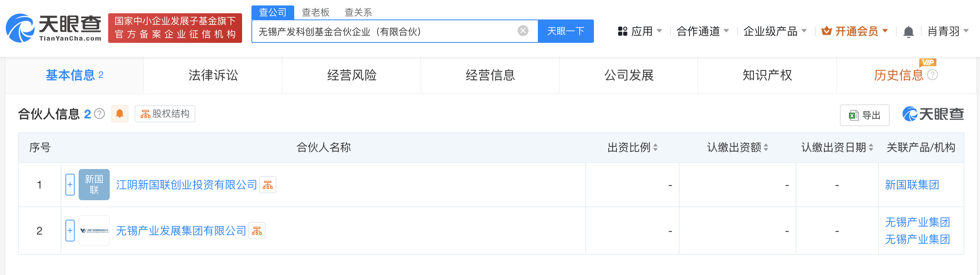Image resolution: width=980 pixels, height=275 pixels.
Task: Open the 开通会员 dropdown
Action: 855,31
